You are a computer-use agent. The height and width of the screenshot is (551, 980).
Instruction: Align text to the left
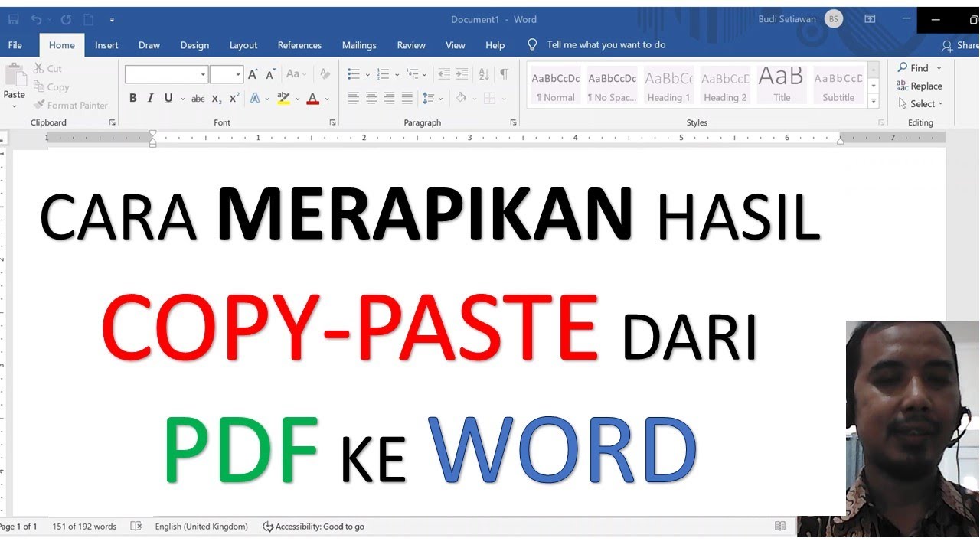click(353, 98)
